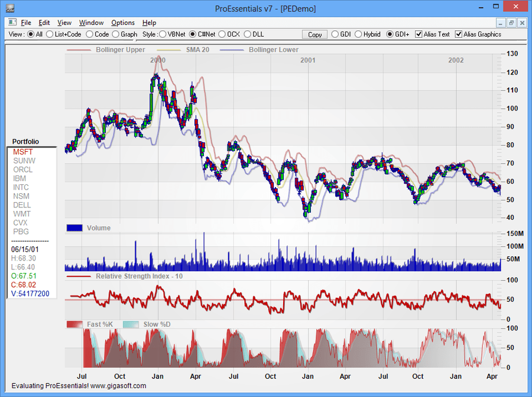Select INTC in the Portfolio list
The height and width of the screenshot is (397, 532).
click(21, 187)
